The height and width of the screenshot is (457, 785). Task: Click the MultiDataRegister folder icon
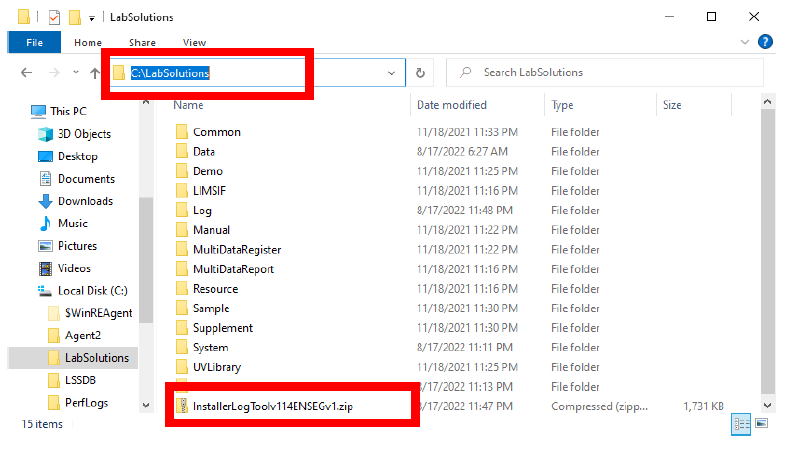coord(182,249)
